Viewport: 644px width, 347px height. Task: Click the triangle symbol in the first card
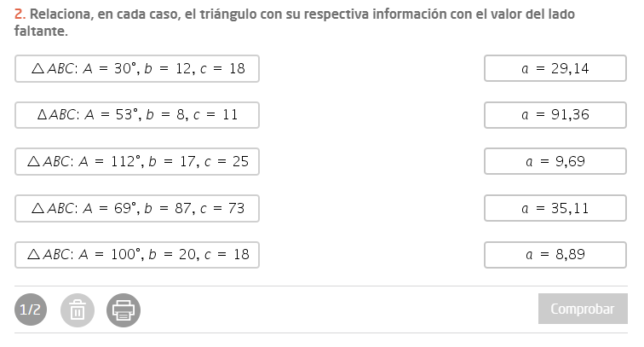pyautogui.click(x=37, y=69)
